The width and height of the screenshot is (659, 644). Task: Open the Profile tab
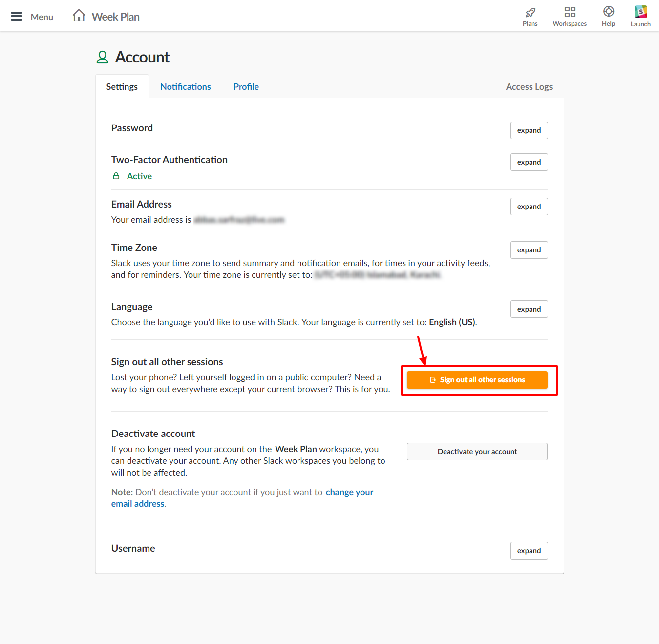(246, 86)
